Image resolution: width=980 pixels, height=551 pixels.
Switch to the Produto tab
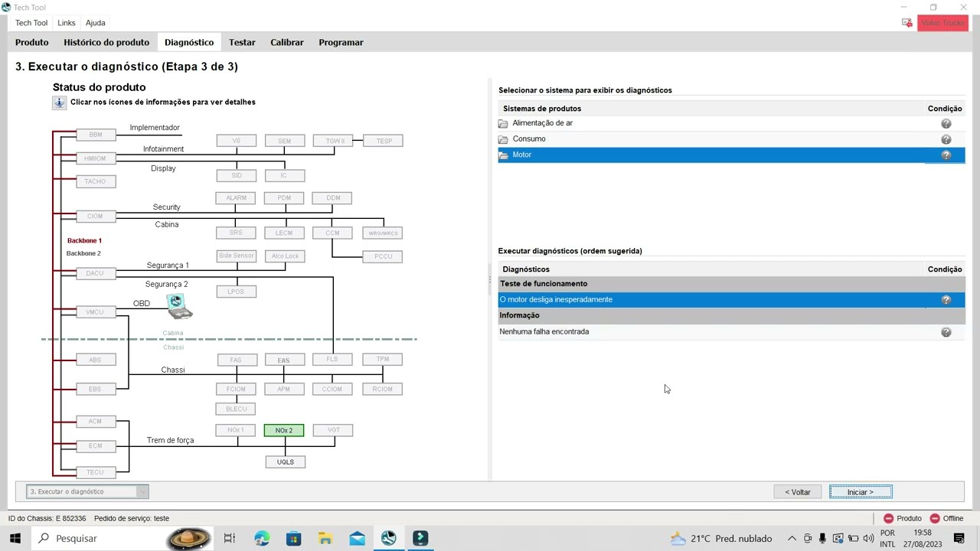point(32,42)
